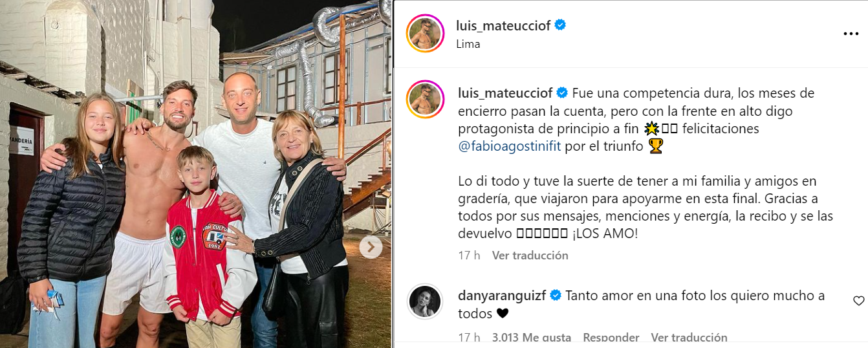
Task: Click the 17 h timestamp under the comment
Action: (469, 338)
